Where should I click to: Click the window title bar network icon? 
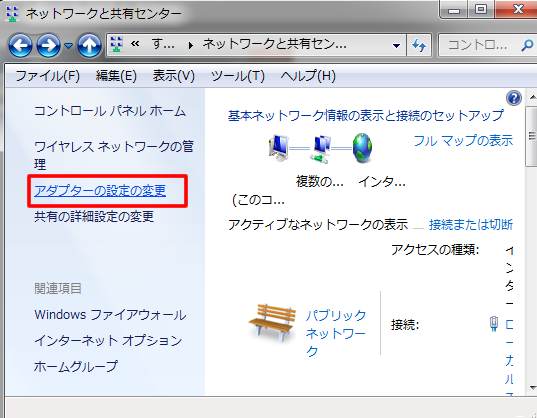(13, 14)
